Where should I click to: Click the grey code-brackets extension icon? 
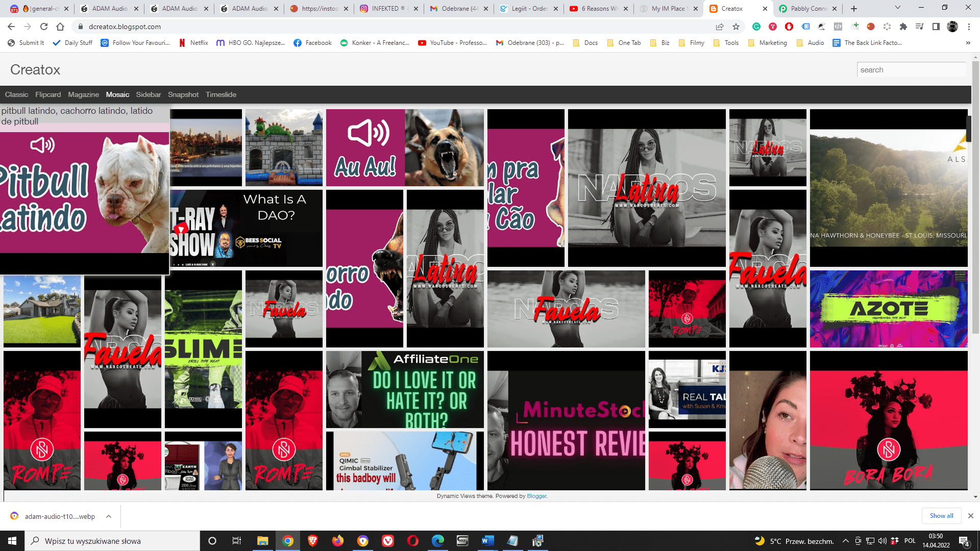point(838,27)
